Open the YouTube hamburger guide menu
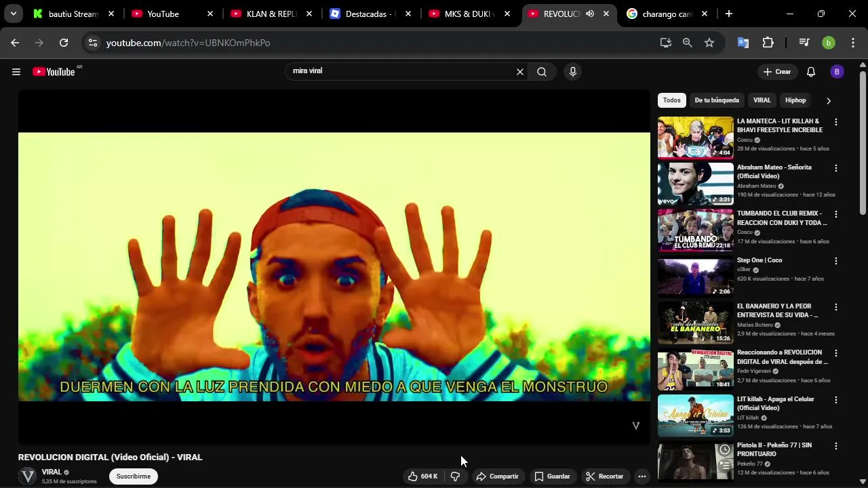Screen dimensions: 868x488 click(16, 72)
